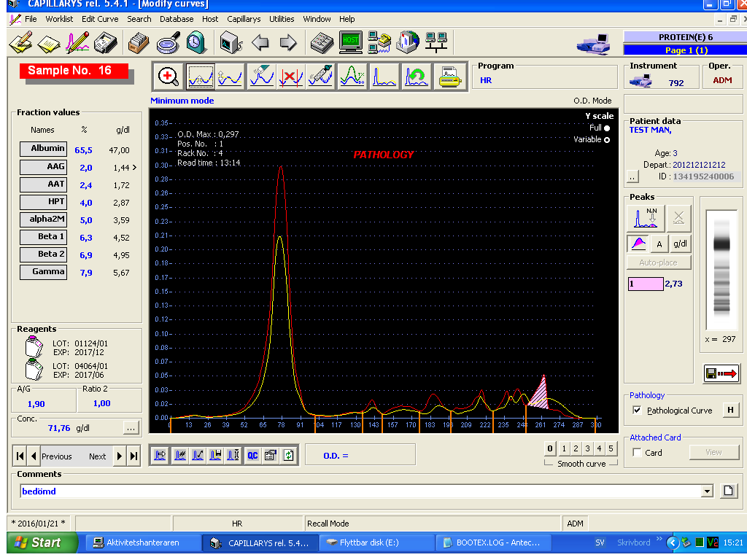This screenshot has height=560, width=747.
Task: Uncheck the Pathological Curve checkbox
Action: 637,410
